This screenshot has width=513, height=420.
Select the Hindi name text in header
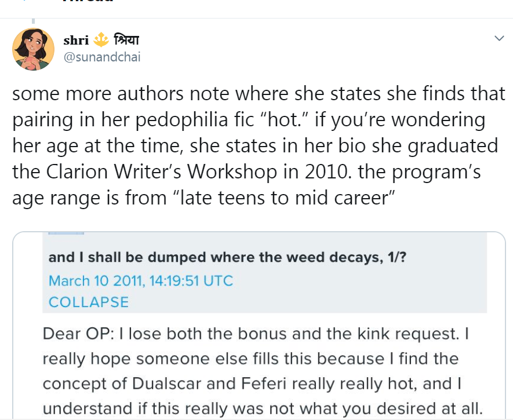pos(126,39)
